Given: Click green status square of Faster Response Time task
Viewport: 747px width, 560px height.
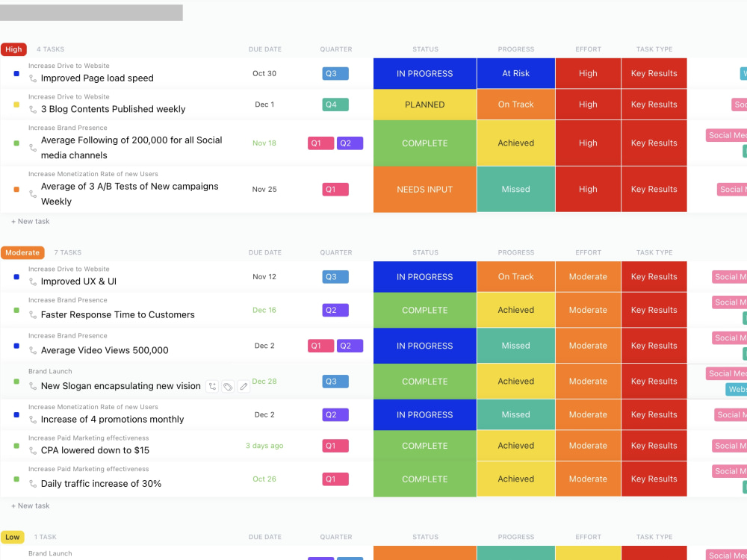Looking at the screenshot, I should [x=16, y=311].
